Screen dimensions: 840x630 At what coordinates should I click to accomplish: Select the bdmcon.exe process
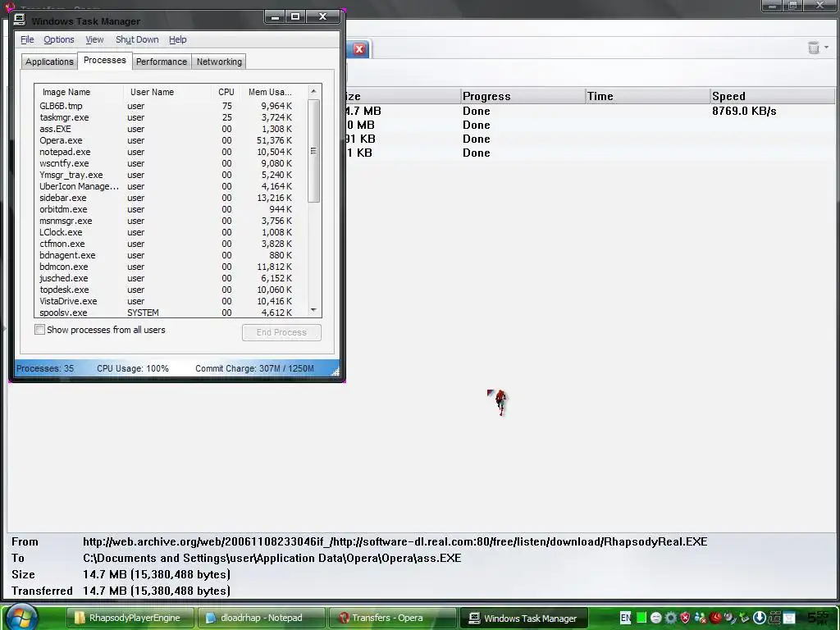(x=171, y=267)
